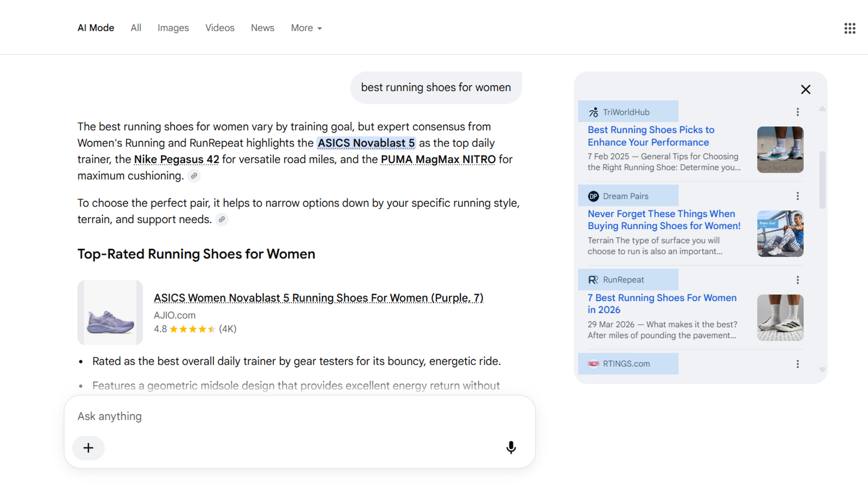Open ASICS Women Novablast 5 product link
Viewport: 868px width, 486px height.
click(x=319, y=298)
